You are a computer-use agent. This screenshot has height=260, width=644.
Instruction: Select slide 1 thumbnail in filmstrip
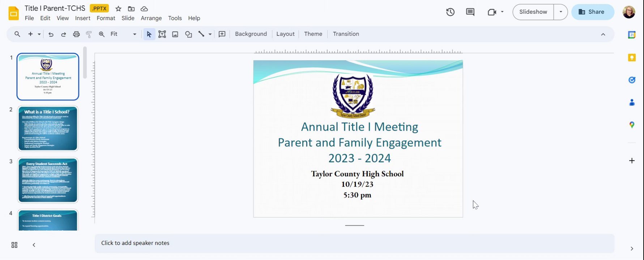click(48, 77)
